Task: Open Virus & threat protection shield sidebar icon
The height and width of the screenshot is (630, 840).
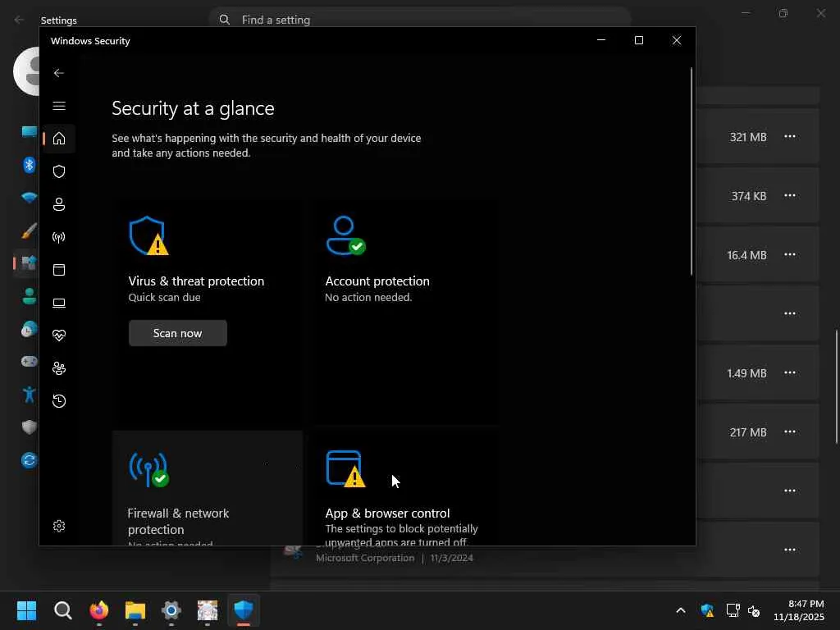Action: pos(59,171)
